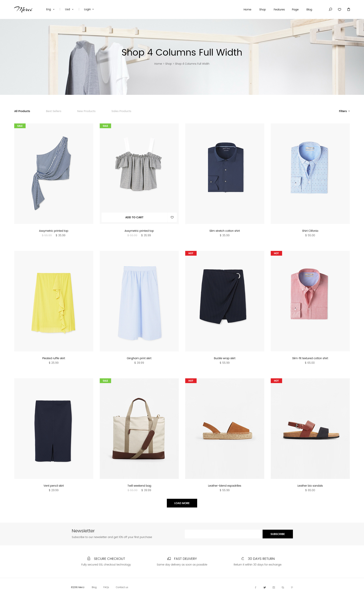
Task: Visit the Instagram icon in footer
Action: pyautogui.click(x=274, y=587)
